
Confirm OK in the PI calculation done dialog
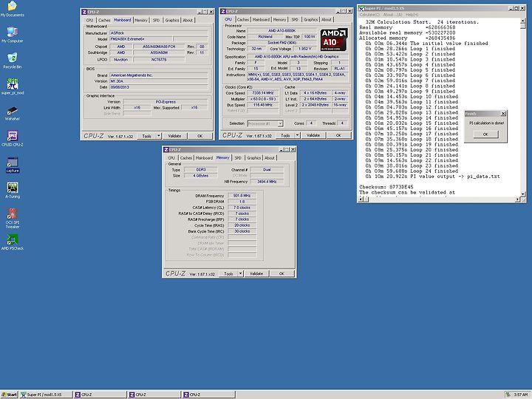(x=485, y=134)
